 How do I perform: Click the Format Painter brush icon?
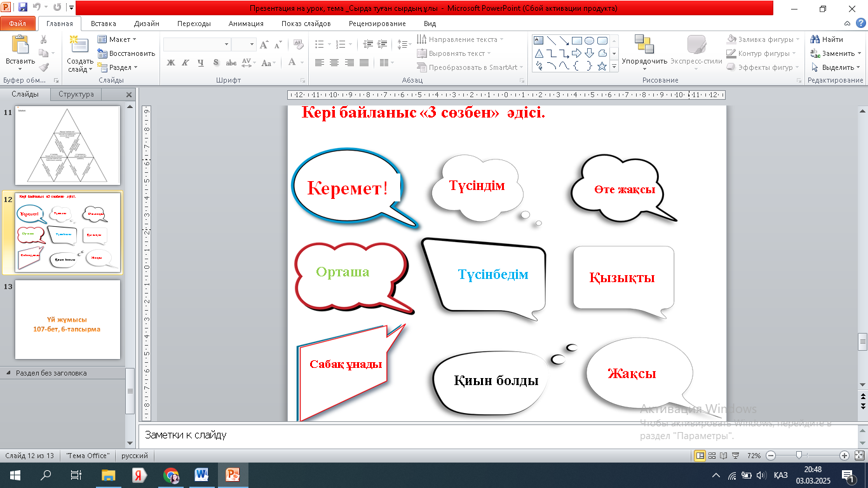(44, 67)
